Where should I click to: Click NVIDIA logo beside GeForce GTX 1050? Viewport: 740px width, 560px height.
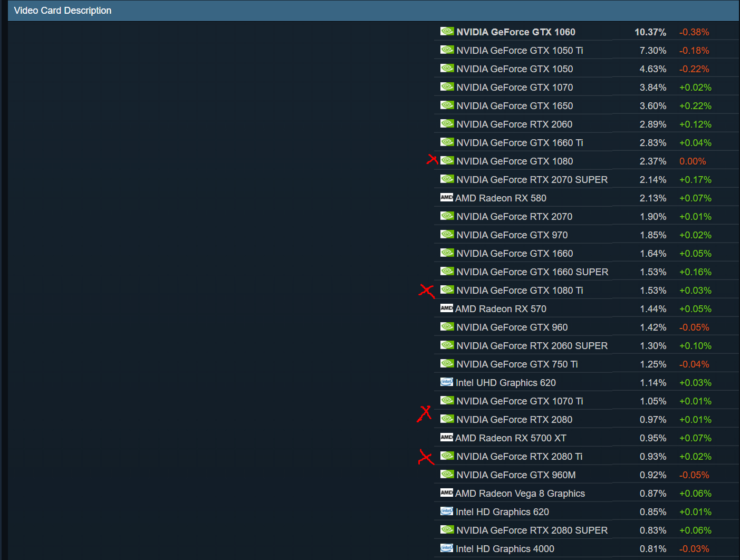click(447, 68)
